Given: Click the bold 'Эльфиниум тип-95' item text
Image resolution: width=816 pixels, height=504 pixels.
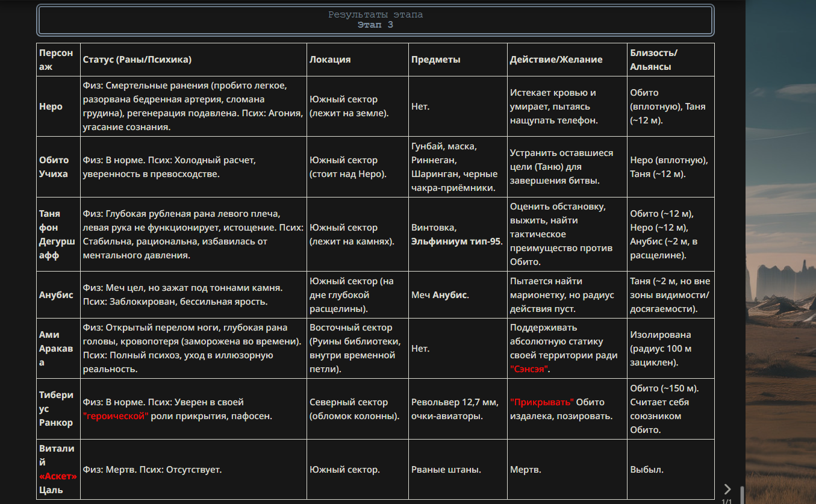Looking at the screenshot, I should coord(456,241).
